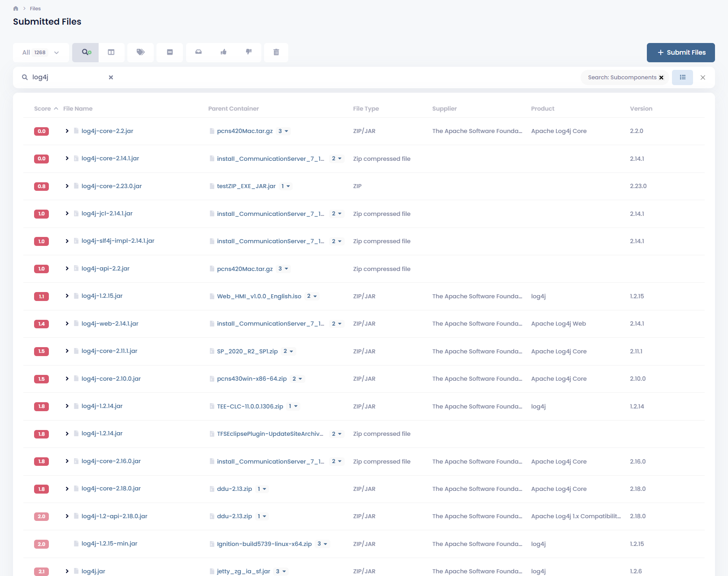Image resolution: width=728 pixels, height=576 pixels.
Task: Click file icon beside log4j-core-2.2.jar
Action: tap(76, 131)
